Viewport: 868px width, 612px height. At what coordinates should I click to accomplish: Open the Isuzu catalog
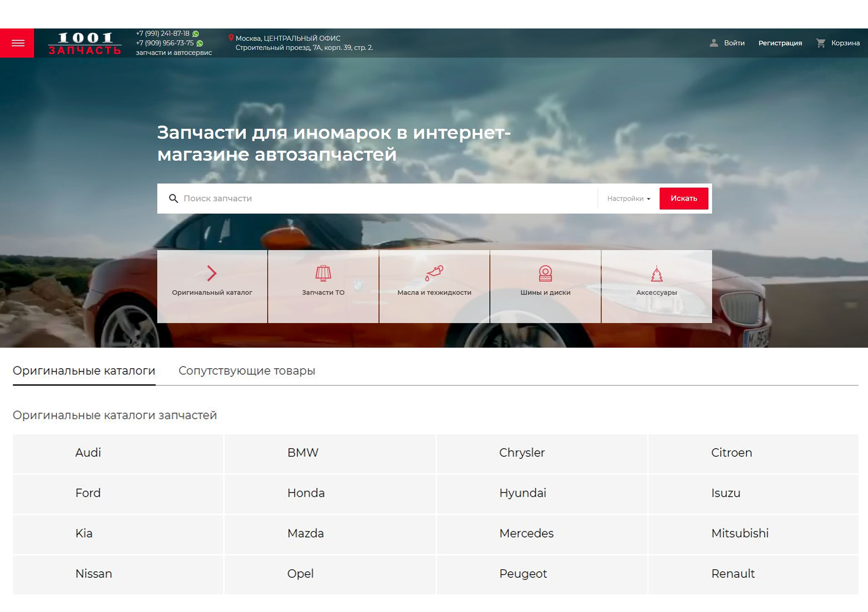pyautogui.click(x=753, y=494)
